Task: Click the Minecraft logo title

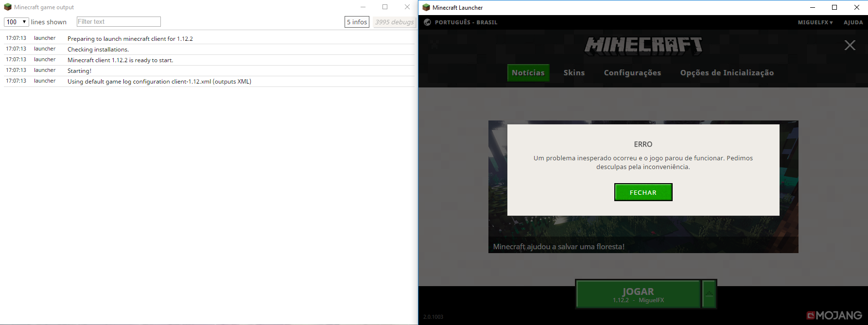Action: pos(643,45)
